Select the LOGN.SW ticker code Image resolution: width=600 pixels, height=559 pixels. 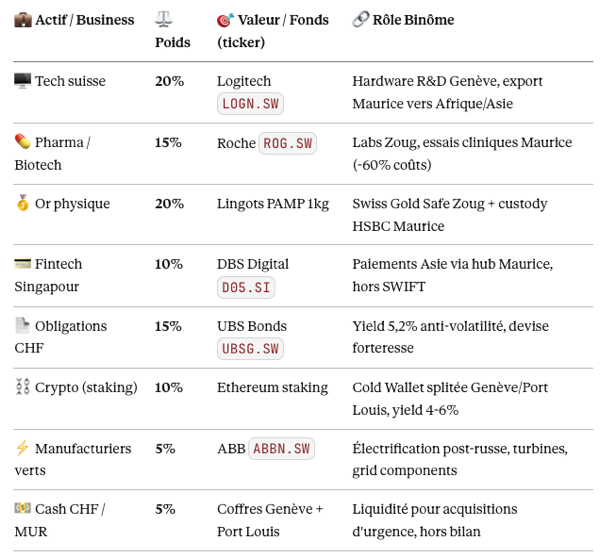pos(250,103)
